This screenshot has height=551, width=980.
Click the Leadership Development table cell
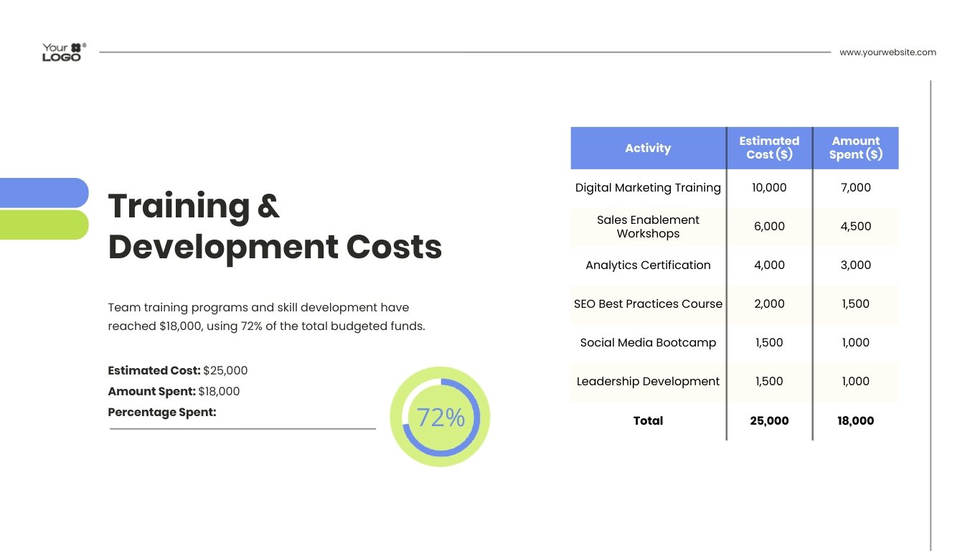point(648,381)
